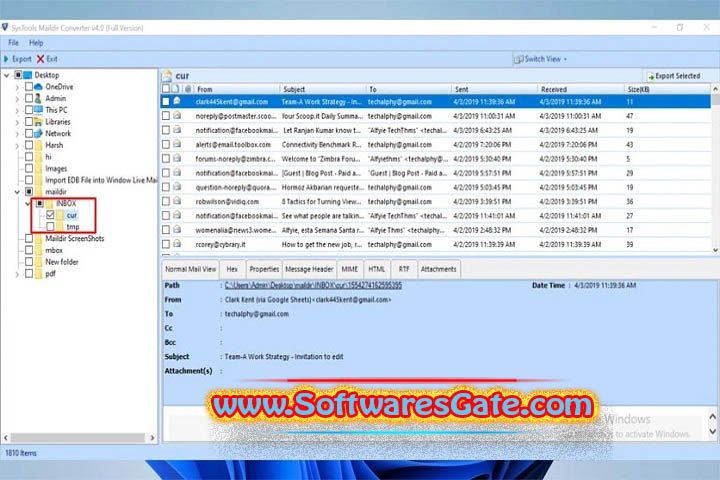Expand the Admin tree node

click(x=17, y=99)
